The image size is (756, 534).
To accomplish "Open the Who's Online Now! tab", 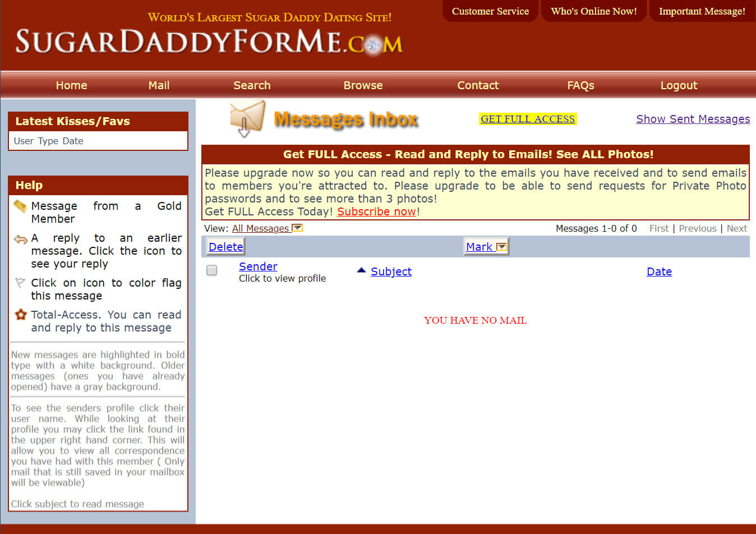I will click(594, 11).
